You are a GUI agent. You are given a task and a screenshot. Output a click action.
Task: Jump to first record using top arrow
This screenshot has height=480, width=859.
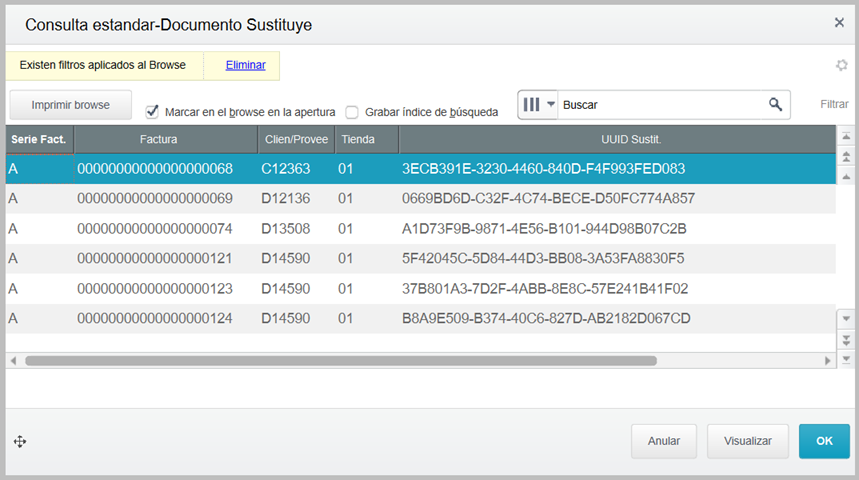[x=846, y=139]
